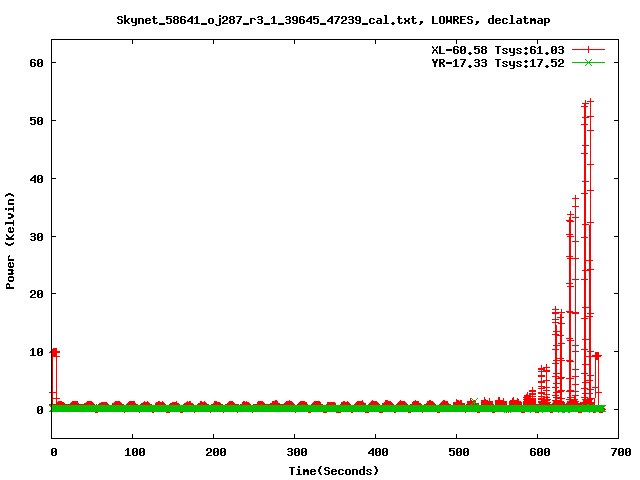Viewport: 640px width, 480px height.
Task: Select the XL-60.58 Tsys:61.03 legend entry
Action: tap(498, 50)
